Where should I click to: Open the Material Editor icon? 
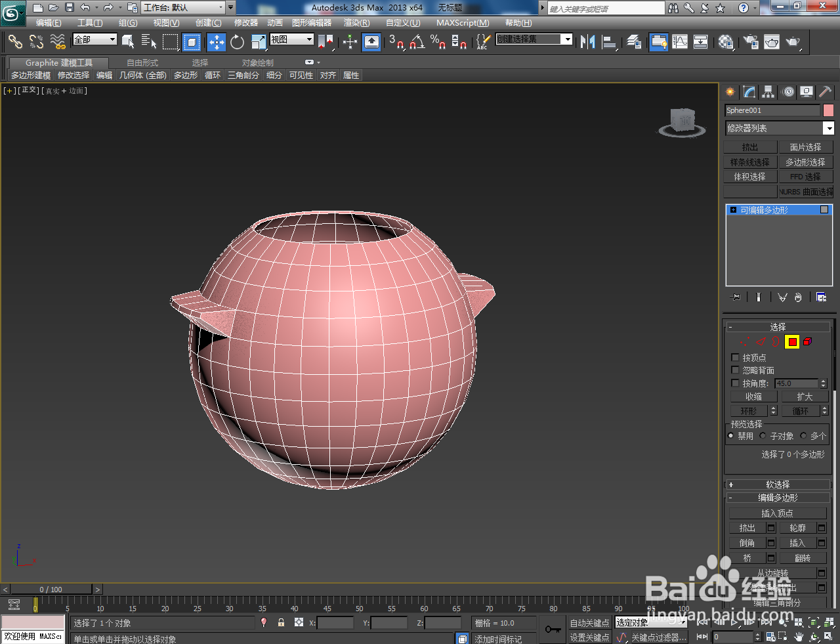726,42
